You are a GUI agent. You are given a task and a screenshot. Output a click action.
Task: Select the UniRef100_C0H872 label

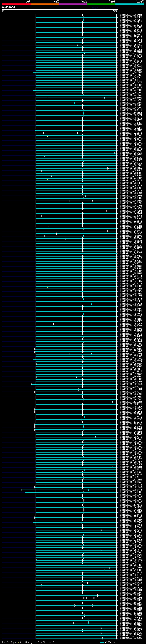pos(131,575)
